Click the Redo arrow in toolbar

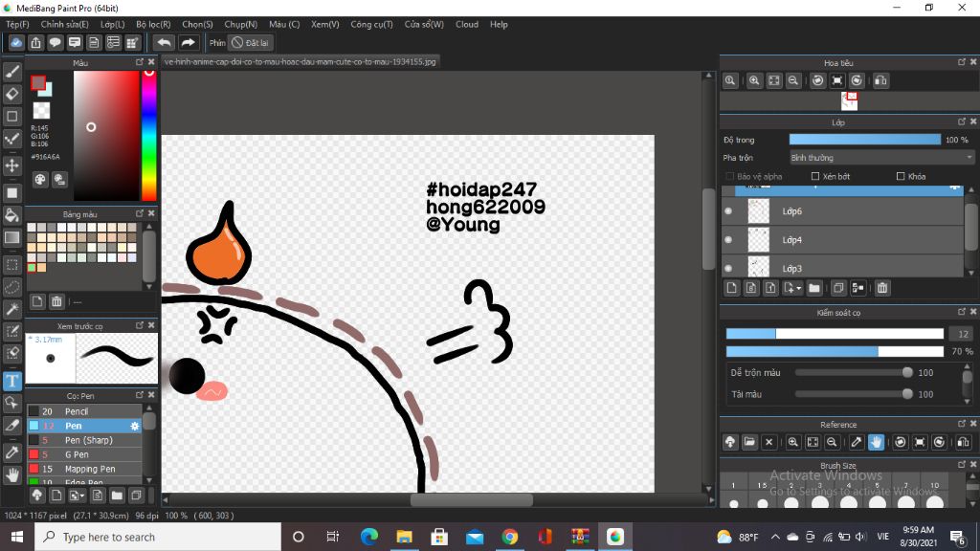pyautogui.click(x=188, y=42)
